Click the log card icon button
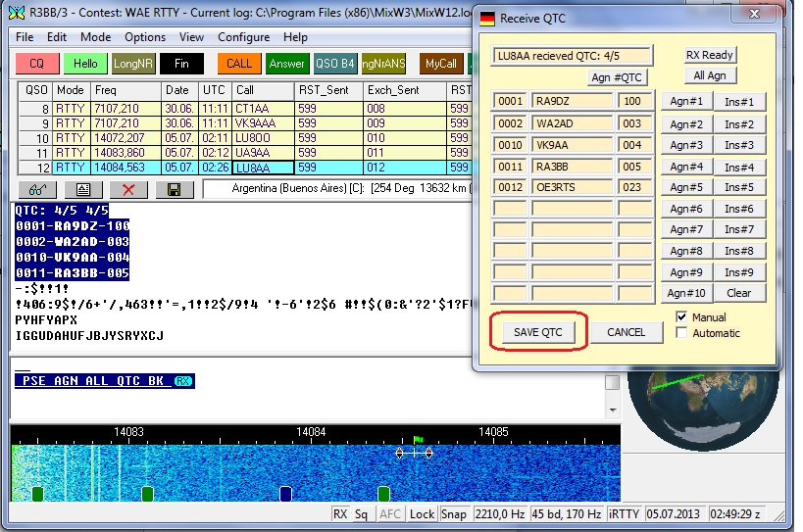Viewport: 803px width, 532px height. point(83,189)
